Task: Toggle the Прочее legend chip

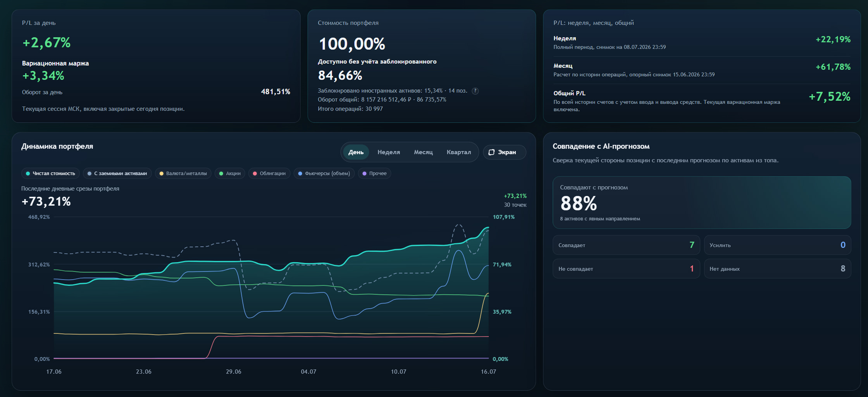Action: (x=374, y=174)
